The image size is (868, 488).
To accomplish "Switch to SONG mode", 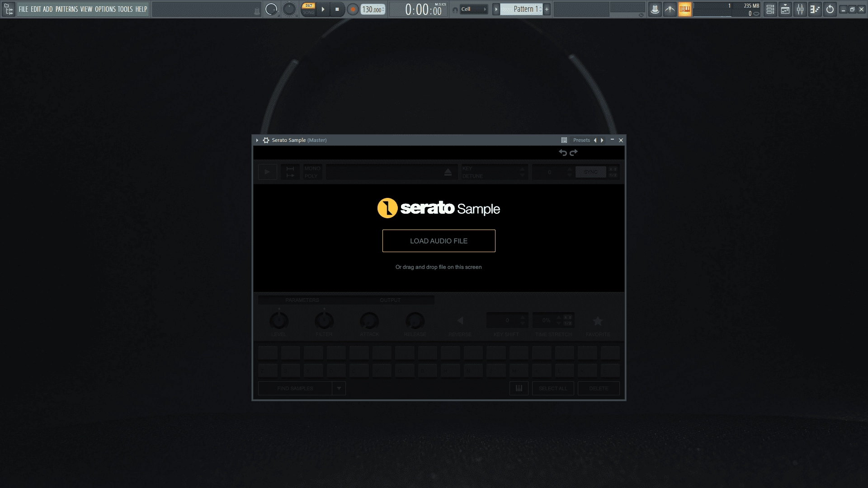I will [309, 12].
